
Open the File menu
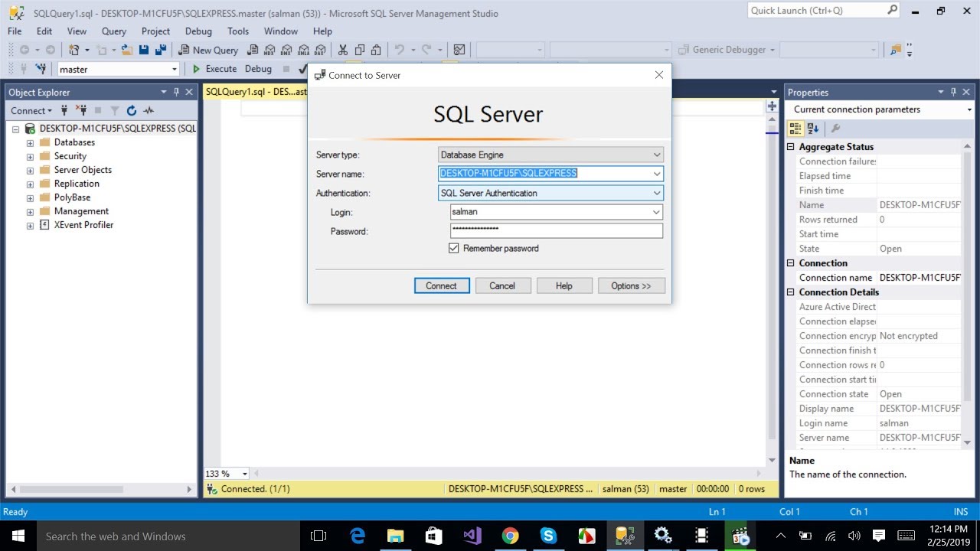point(15,31)
